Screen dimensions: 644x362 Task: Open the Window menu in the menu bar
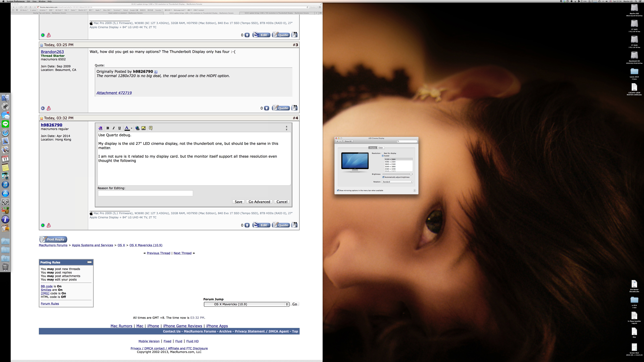pos(42,1)
